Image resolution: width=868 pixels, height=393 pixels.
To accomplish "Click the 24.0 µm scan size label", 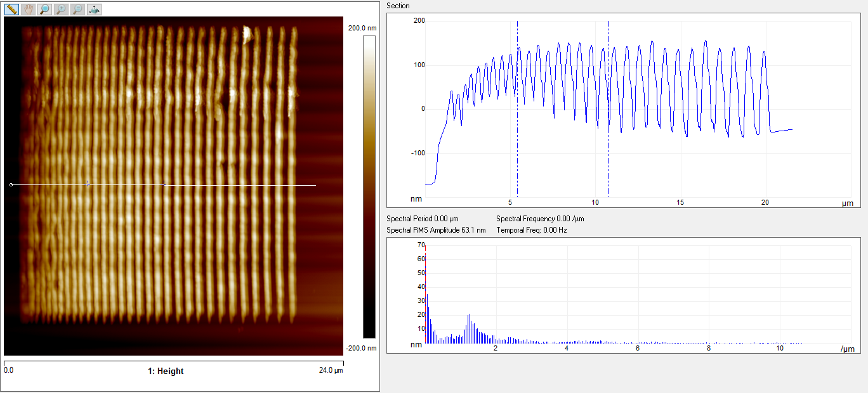I will [x=330, y=370].
